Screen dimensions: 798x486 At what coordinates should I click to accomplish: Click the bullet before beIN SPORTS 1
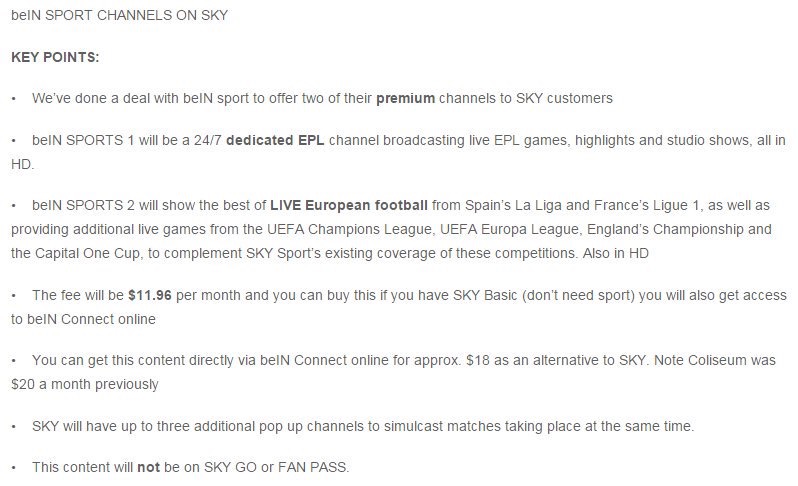(14, 140)
